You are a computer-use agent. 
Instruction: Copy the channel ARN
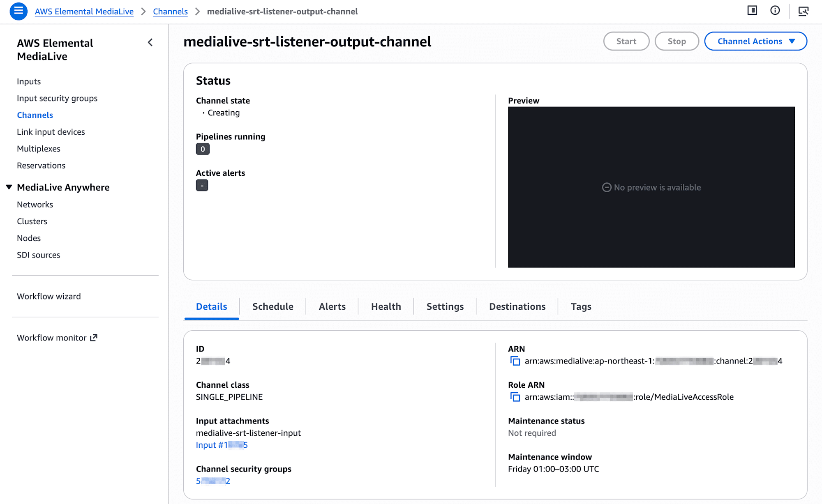point(515,361)
